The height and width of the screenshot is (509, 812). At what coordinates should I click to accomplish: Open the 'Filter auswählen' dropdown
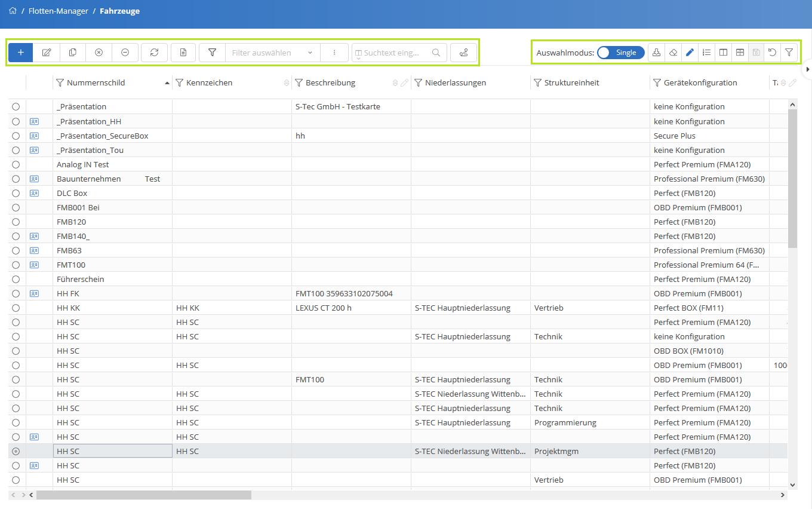point(272,53)
